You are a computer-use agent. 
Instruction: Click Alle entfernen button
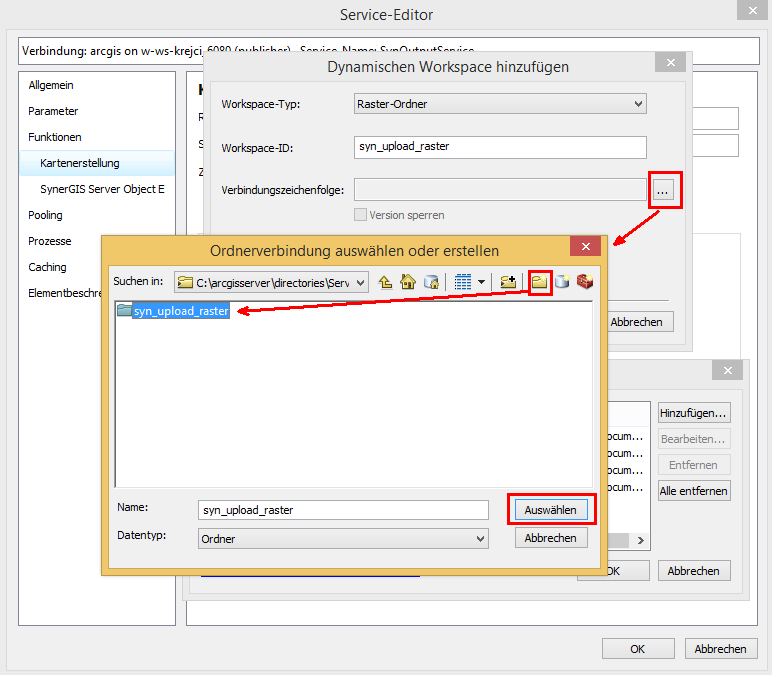693,491
